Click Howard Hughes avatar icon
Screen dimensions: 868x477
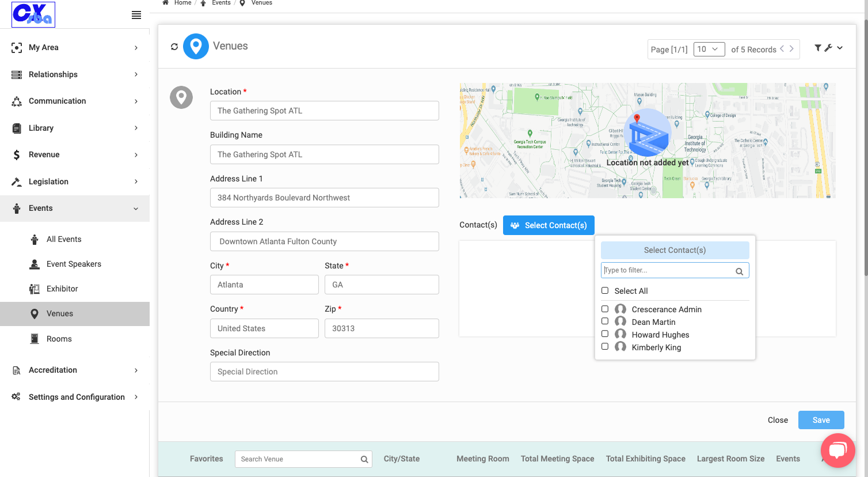(x=620, y=334)
